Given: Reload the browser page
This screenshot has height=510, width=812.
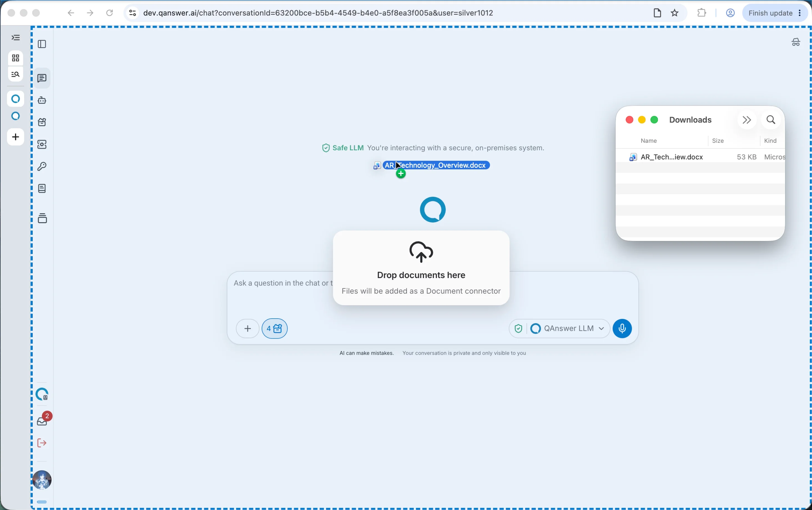Looking at the screenshot, I should (110, 13).
